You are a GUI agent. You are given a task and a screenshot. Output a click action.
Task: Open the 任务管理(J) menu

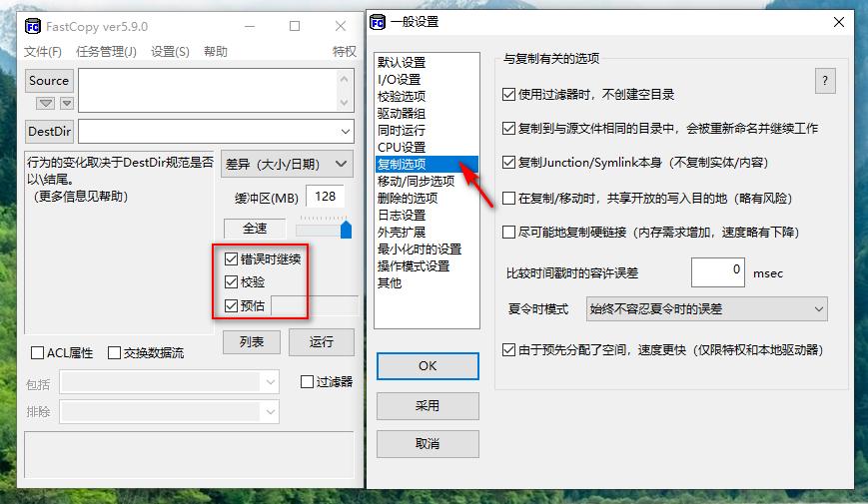pyautogui.click(x=106, y=52)
